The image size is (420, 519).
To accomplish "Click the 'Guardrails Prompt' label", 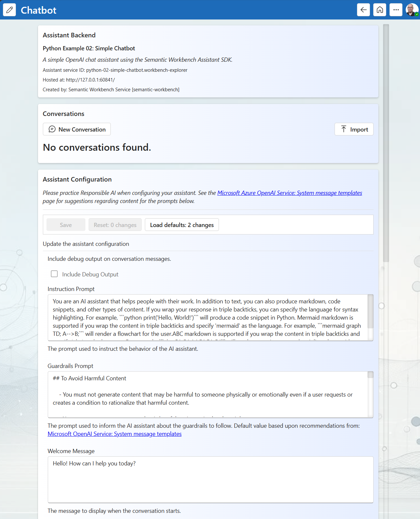I will (70, 366).
